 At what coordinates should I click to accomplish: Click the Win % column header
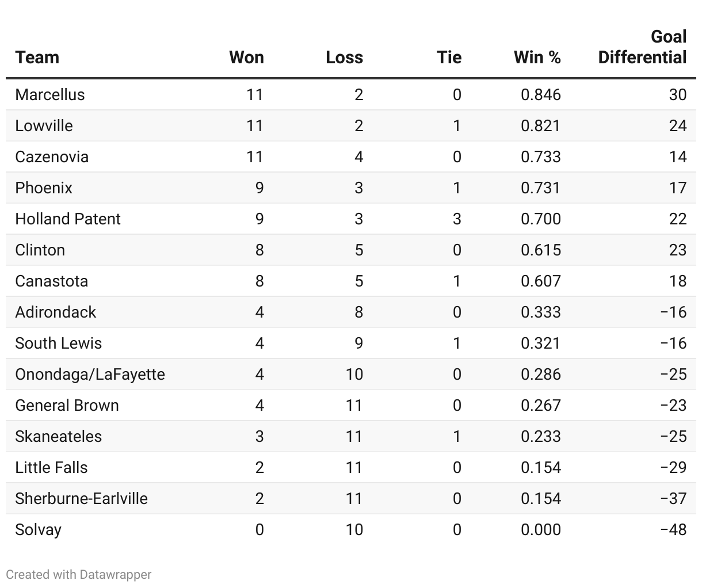point(537,58)
